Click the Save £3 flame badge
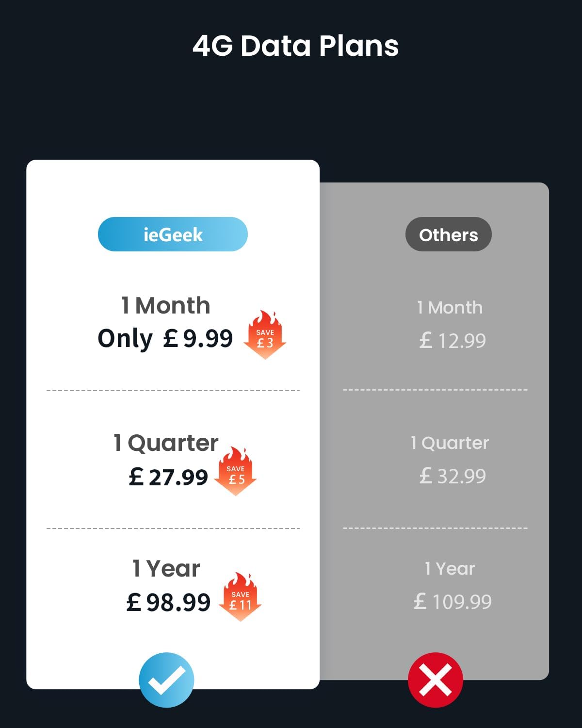 coord(265,336)
